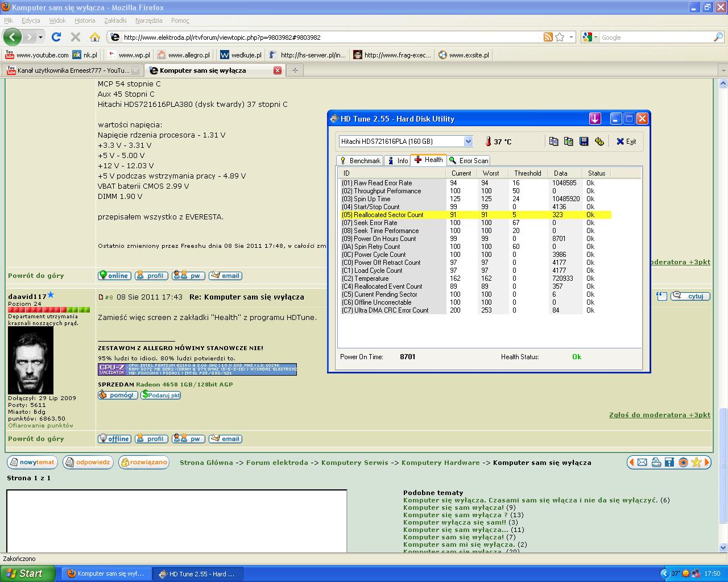Click the offline status button for daavid117
Screen dimensions: 728x582
[114, 439]
